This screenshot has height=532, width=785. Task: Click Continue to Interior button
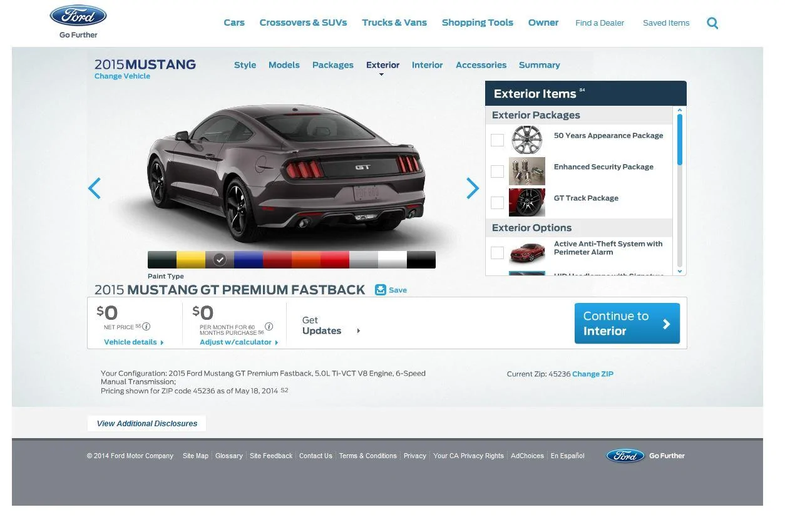(x=627, y=324)
